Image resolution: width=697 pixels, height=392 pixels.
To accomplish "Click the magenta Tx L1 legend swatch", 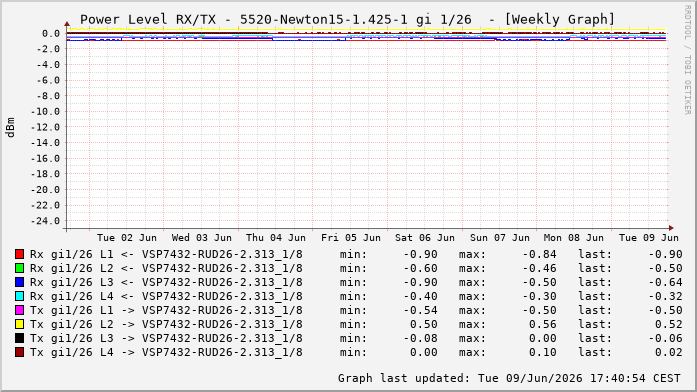I will coord(19,310).
